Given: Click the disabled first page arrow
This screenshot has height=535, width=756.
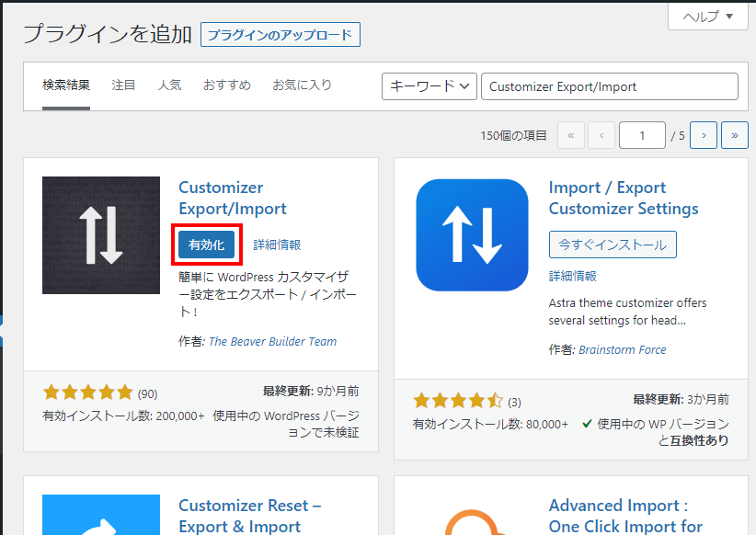Looking at the screenshot, I should tap(571, 135).
